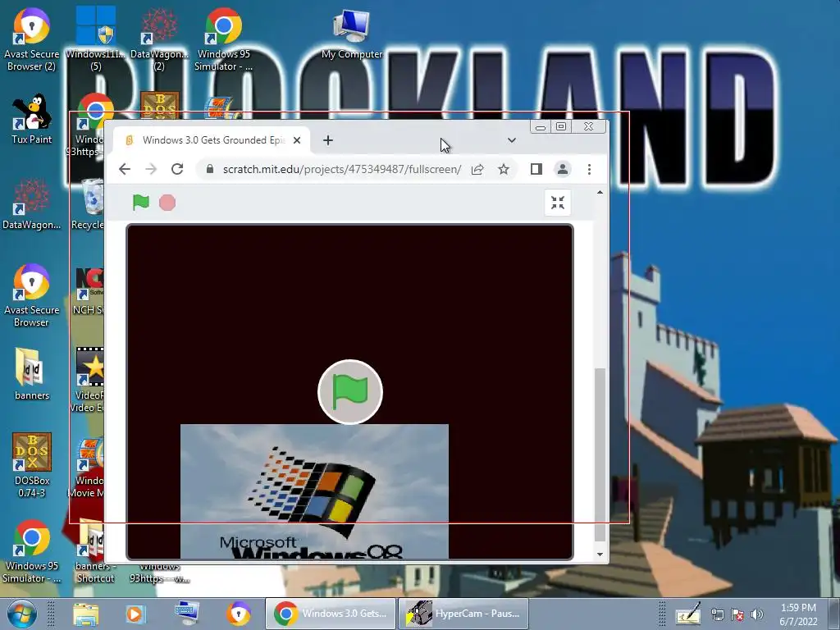This screenshot has width=840, height=630.
Task: Select the My Computer desktop icon
Action: (351, 33)
